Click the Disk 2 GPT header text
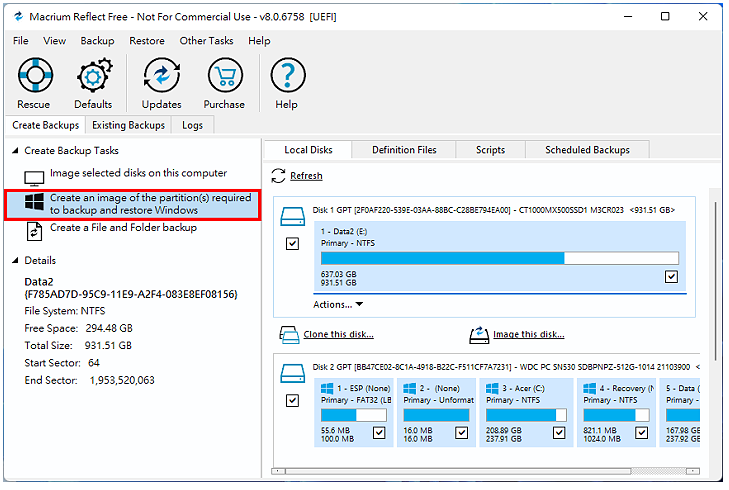Image resolution: width=729 pixels, height=490 pixels. (x=506, y=367)
